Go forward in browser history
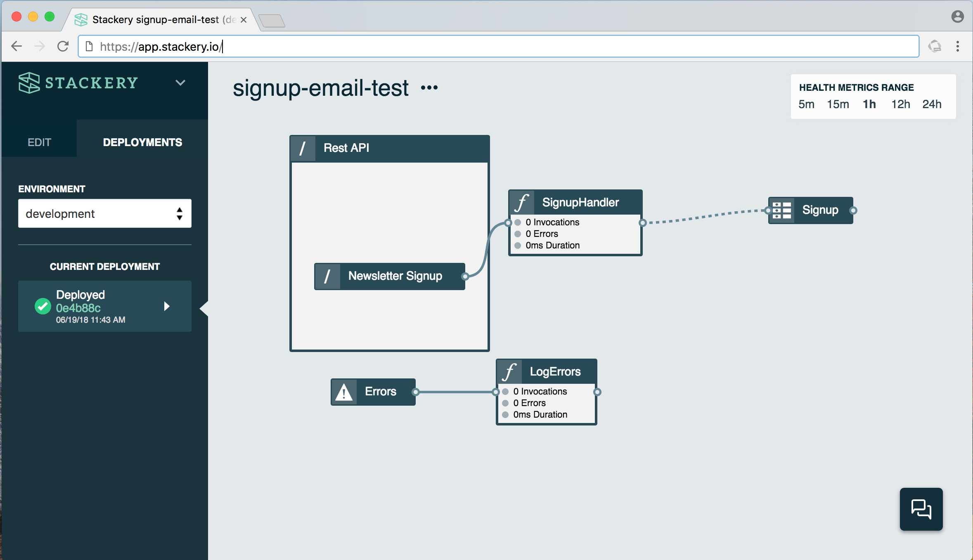973x560 pixels. [40, 46]
